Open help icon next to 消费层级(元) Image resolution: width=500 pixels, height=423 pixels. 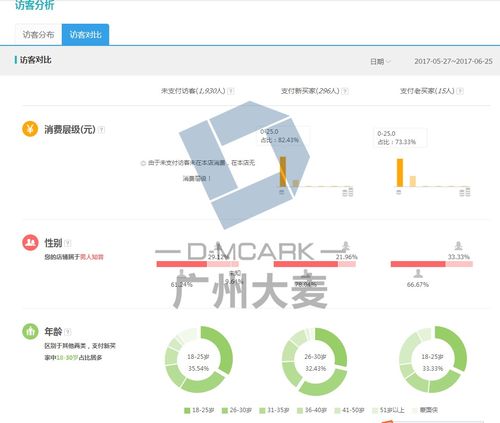click(x=101, y=130)
